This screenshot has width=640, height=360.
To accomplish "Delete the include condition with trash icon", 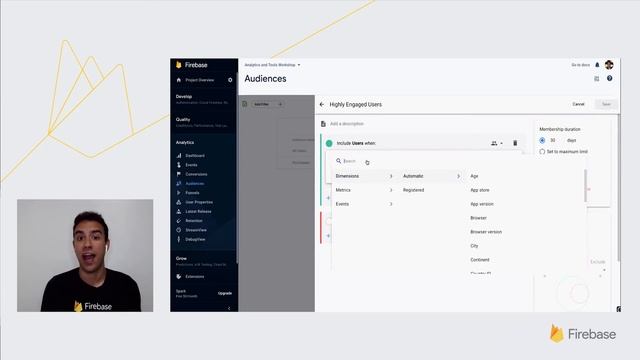I will coord(515,143).
